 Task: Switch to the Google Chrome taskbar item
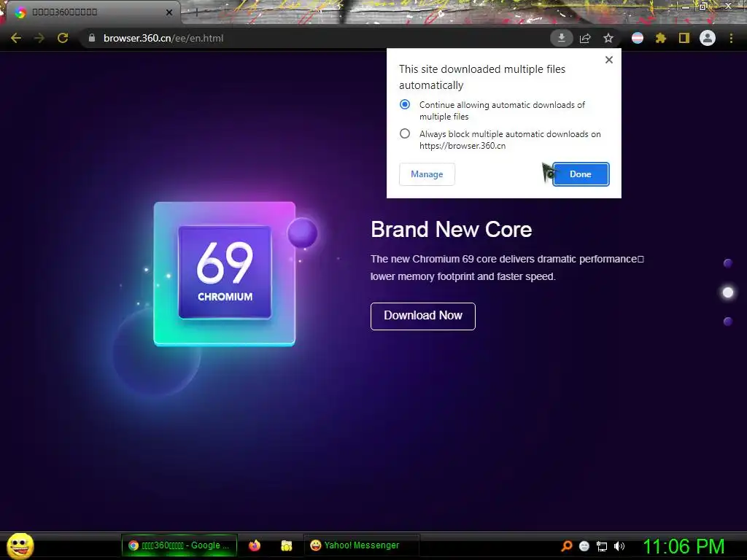[x=179, y=545]
